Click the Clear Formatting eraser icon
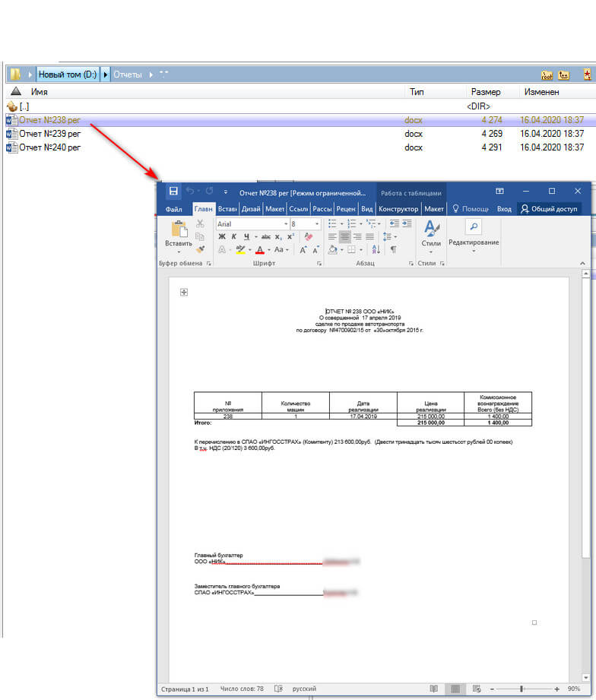 (x=308, y=236)
